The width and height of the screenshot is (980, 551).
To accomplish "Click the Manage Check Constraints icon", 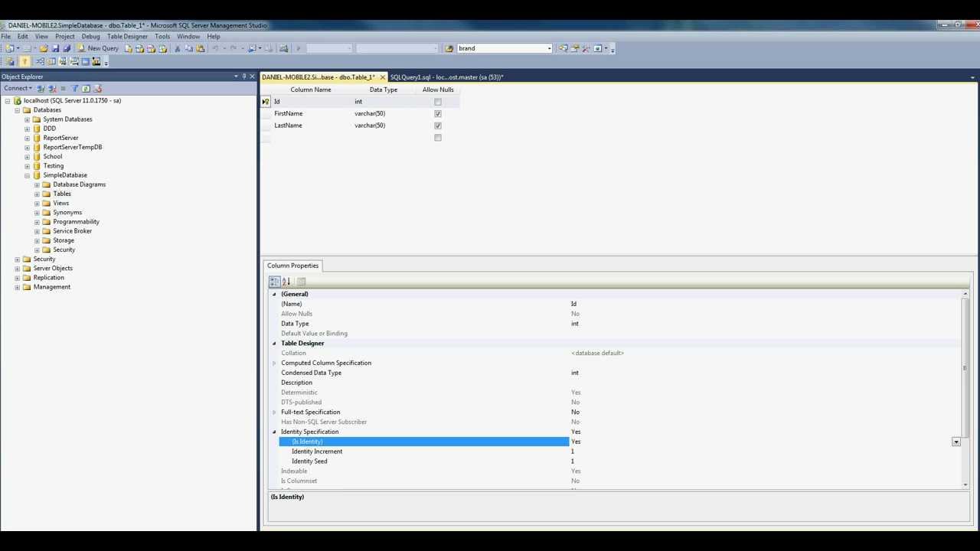I will [85, 61].
